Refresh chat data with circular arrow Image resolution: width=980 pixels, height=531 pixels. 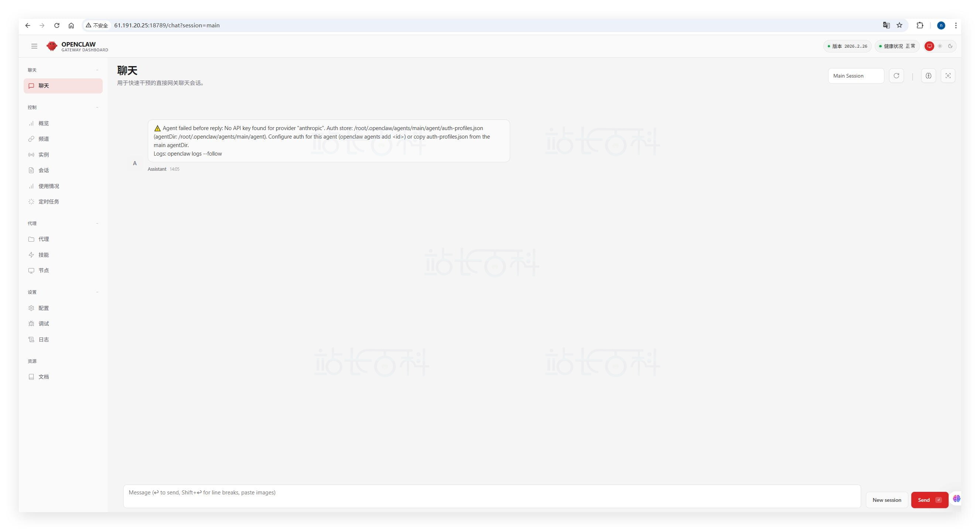coord(896,76)
